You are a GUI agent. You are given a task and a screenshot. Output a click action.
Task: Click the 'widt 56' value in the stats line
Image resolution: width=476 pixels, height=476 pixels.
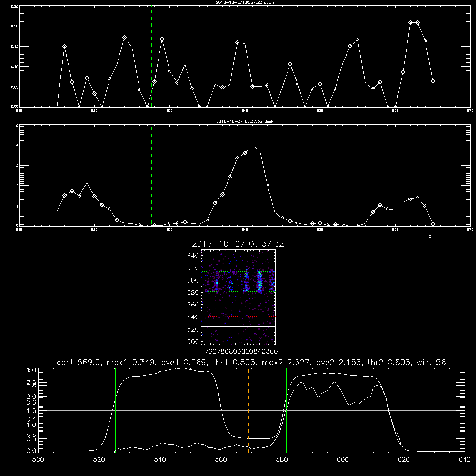pos(431,362)
